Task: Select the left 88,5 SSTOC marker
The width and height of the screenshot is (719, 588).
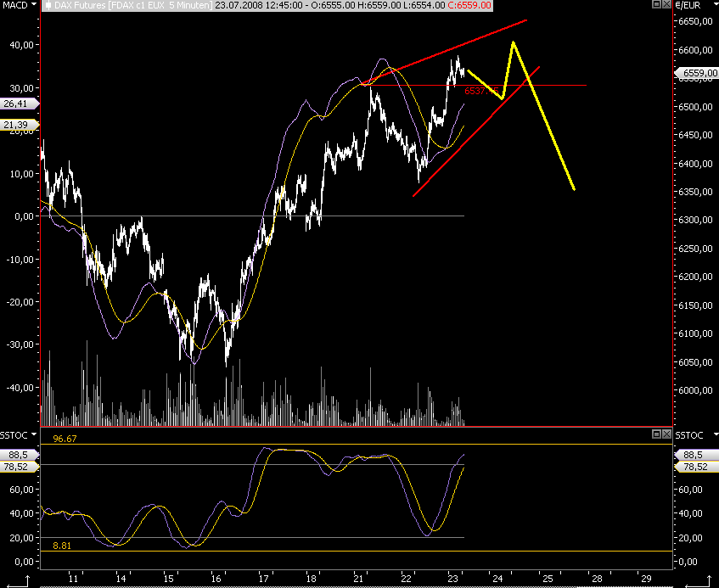Action: pos(20,455)
